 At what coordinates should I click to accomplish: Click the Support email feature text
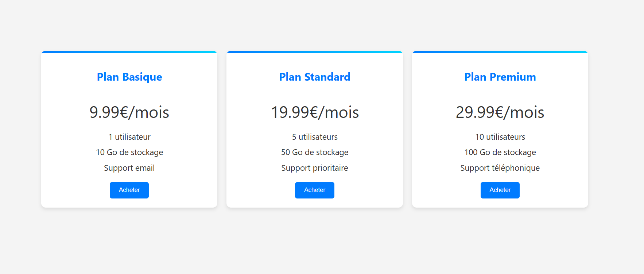tap(129, 168)
